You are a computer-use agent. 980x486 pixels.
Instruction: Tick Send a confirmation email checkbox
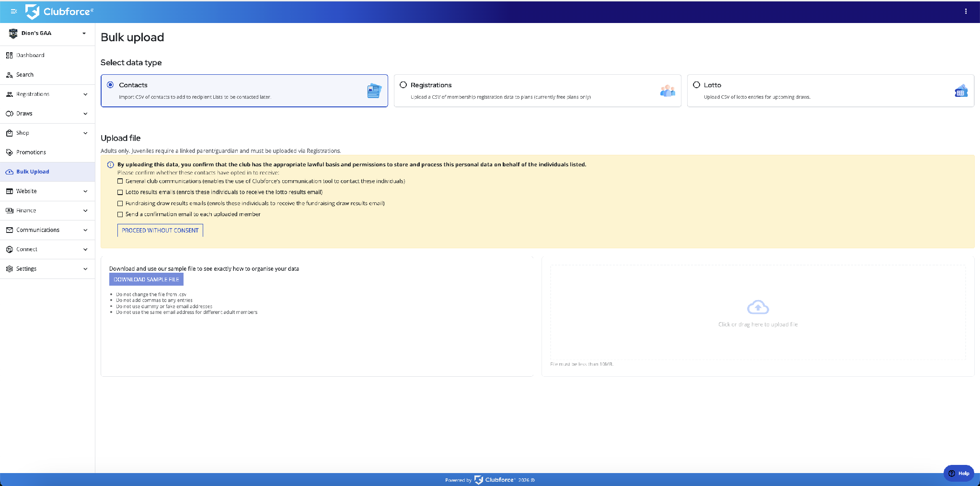(x=120, y=214)
